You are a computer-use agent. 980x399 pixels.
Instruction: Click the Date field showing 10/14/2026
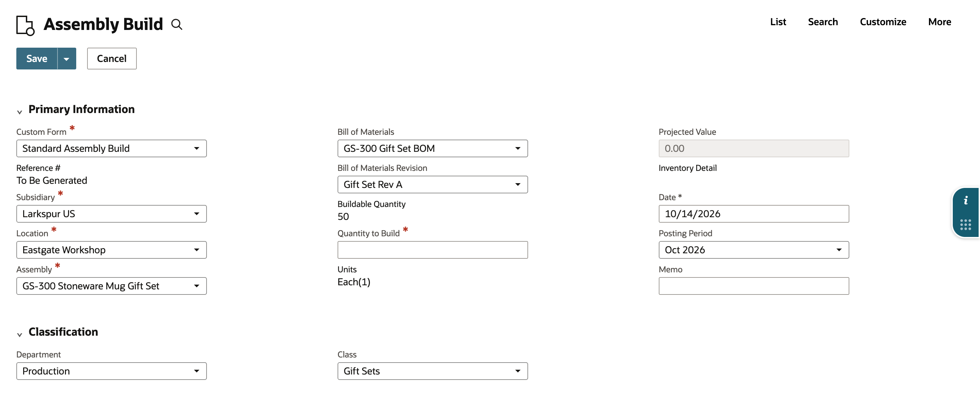(x=754, y=214)
